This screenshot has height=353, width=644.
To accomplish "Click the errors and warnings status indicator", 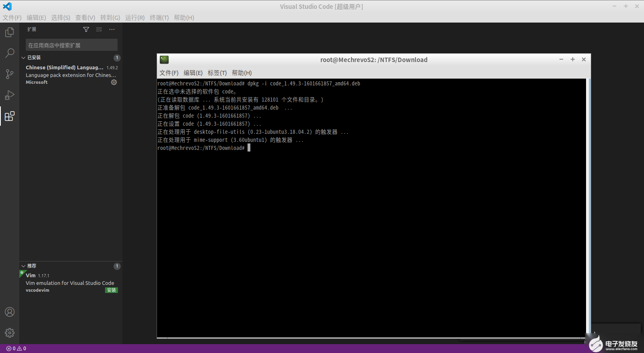I will tap(16, 349).
